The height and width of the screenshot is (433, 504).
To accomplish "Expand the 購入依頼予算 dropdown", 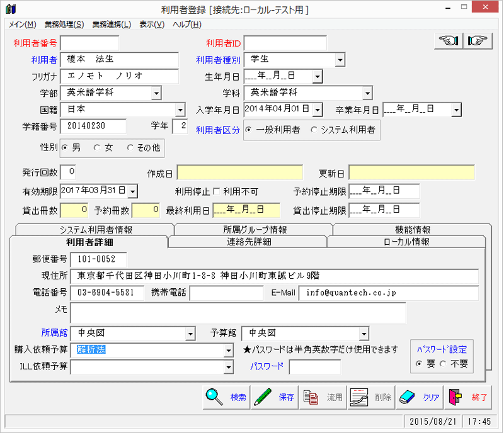I will coord(228,351).
